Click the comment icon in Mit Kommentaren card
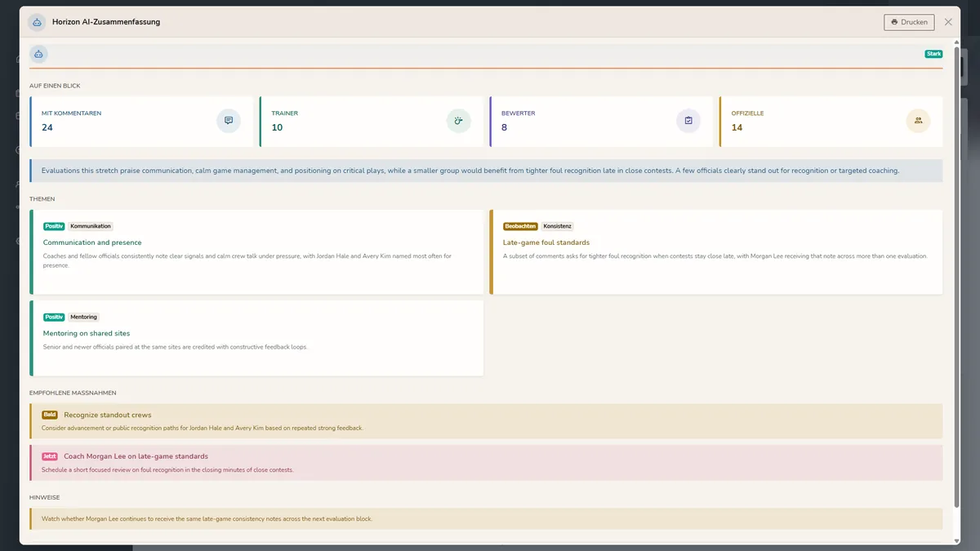Image resolution: width=980 pixels, height=551 pixels. point(229,121)
